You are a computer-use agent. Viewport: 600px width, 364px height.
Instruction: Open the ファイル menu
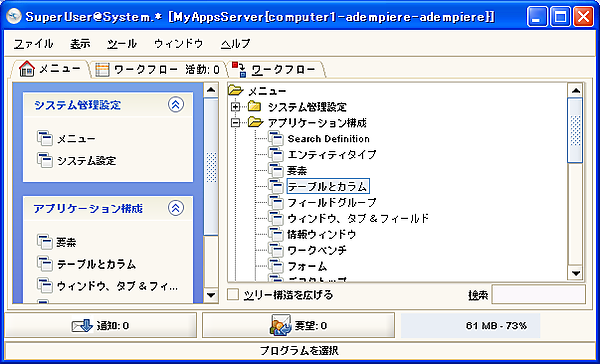[x=33, y=44]
